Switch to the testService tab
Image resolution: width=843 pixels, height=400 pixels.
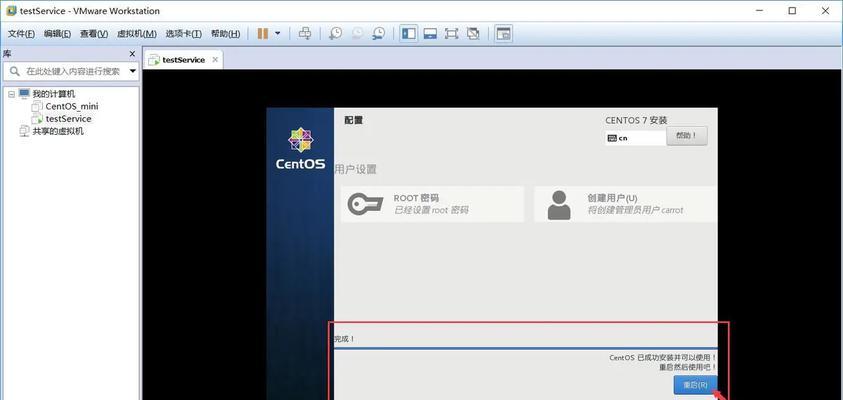click(x=183, y=60)
